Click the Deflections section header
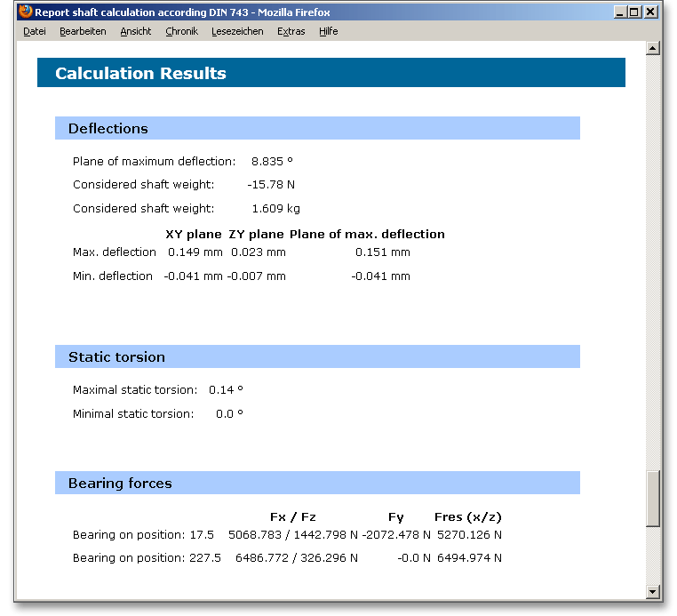677x616 pixels. pos(108,129)
